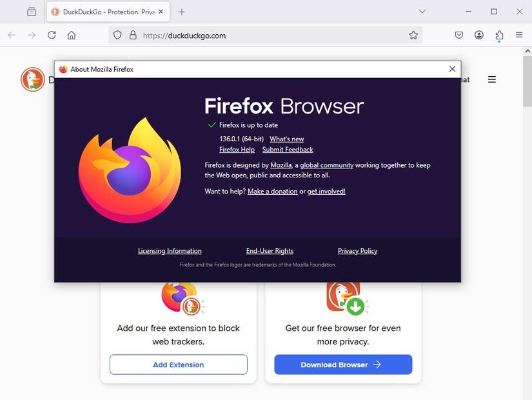The height and width of the screenshot is (400, 532).
Task: Open tracking protection shield icon
Action: coord(117,35)
